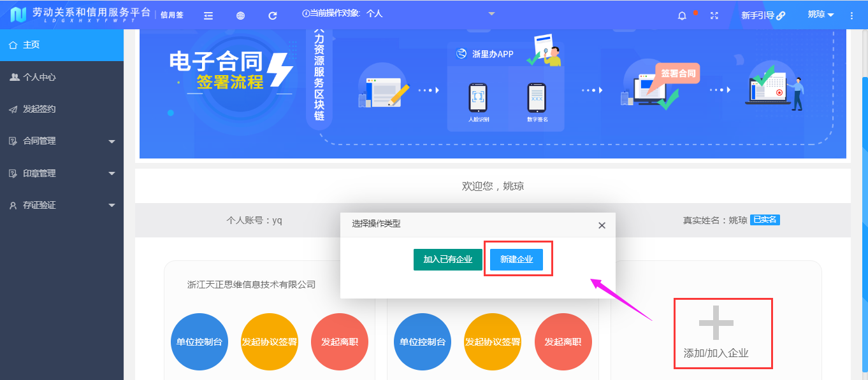Click the 已实名 verification badge
Image resolution: width=868 pixels, height=380 pixels.
point(765,220)
